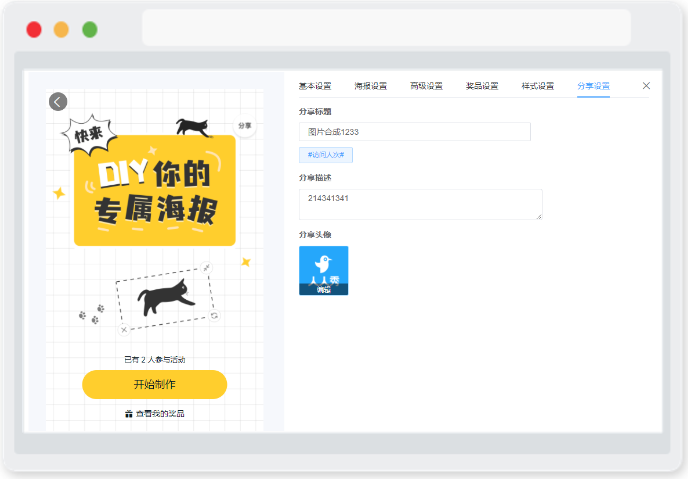
Task: Click the share title input field
Action: 415,132
